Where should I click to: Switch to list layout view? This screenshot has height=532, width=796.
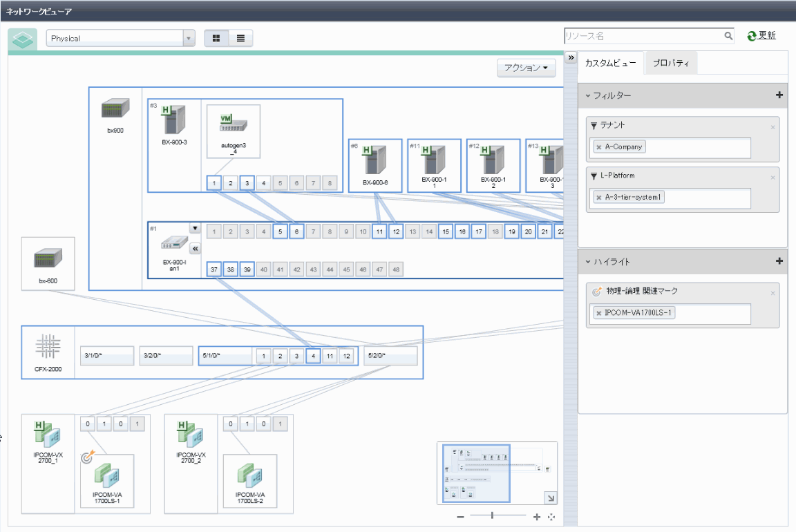click(x=240, y=38)
